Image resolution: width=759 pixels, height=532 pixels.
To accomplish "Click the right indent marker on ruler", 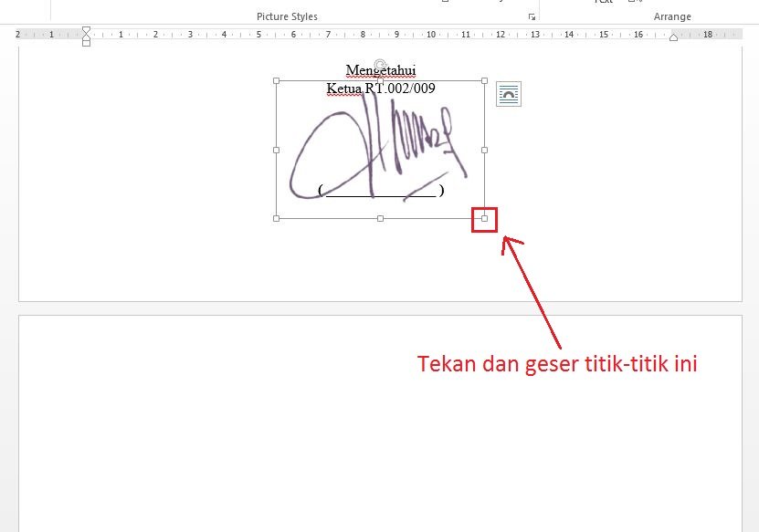I will 673,37.
